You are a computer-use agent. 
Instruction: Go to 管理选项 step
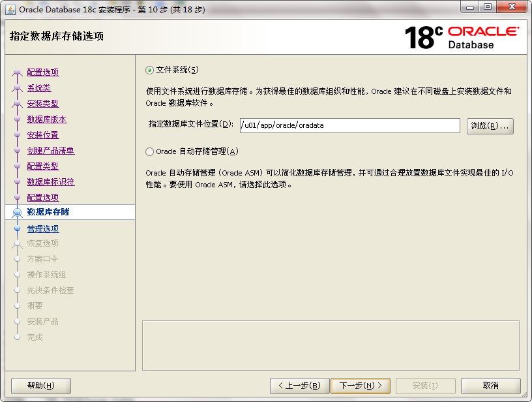click(x=43, y=229)
